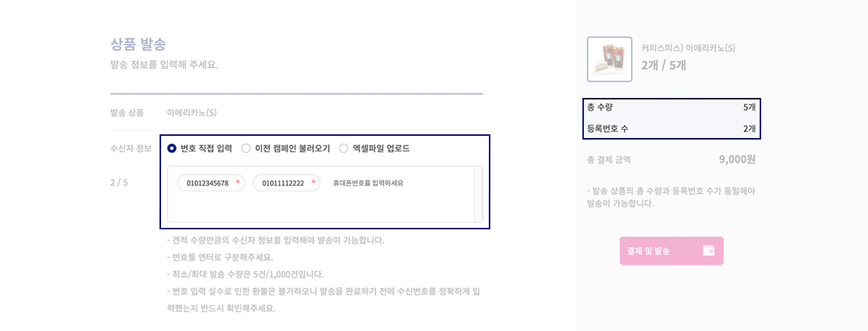Viewport: 868px width, 331px height.
Task: Click the recipient box vertical scrollbar
Action: (x=479, y=194)
